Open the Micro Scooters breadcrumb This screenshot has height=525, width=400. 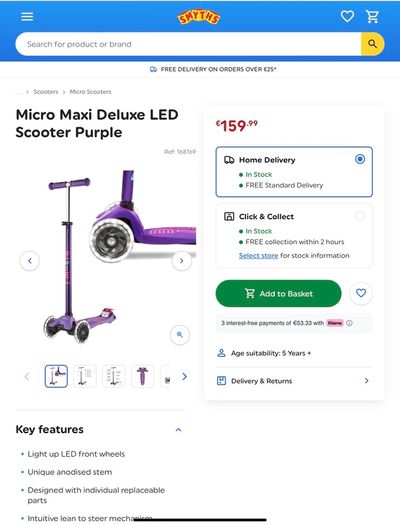point(90,92)
